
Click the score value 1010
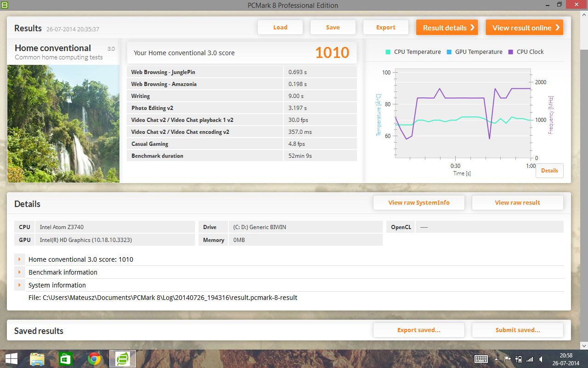pyautogui.click(x=332, y=52)
